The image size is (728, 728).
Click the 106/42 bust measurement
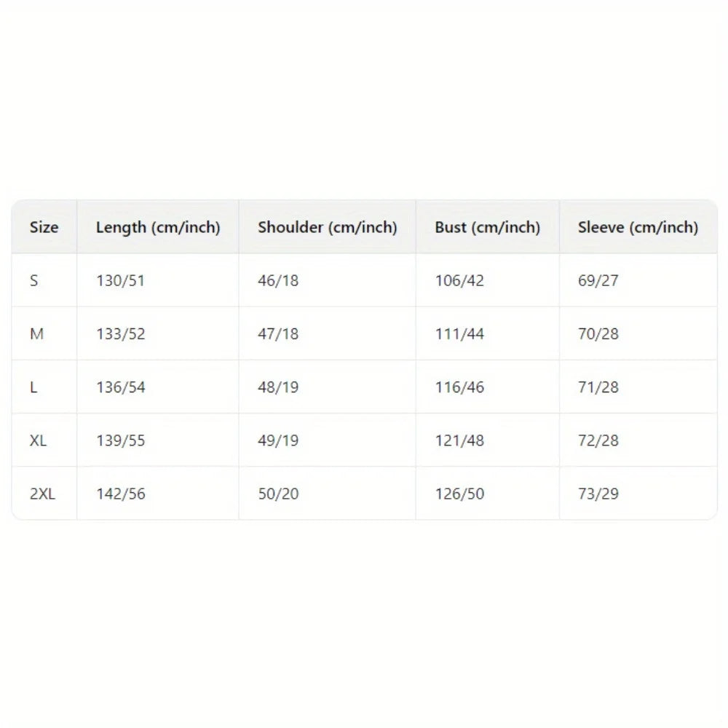[459, 280]
